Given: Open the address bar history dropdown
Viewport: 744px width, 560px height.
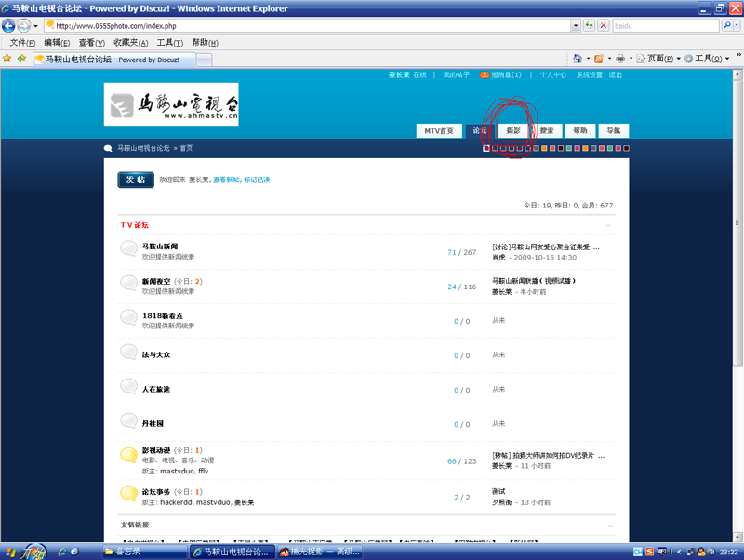Looking at the screenshot, I should pos(577,26).
